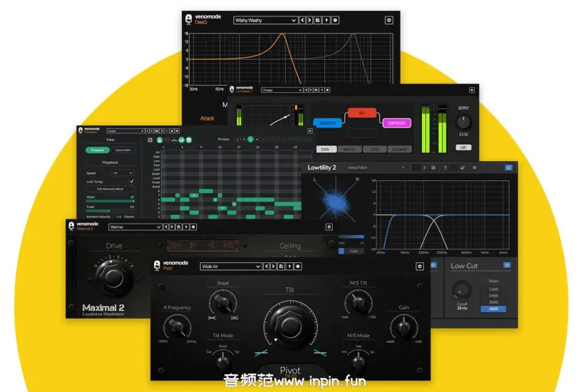Open Complexer 2 settings gear
The image size is (588, 392).
(x=327, y=90)
